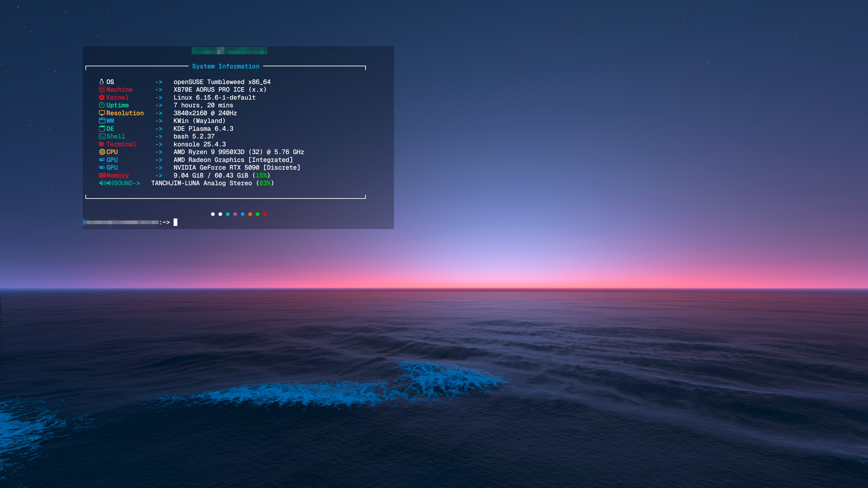This screenshot has height=488, width=868.
Task: Click the red gear icon beside Kernel
Action: [x=101, y=97]
